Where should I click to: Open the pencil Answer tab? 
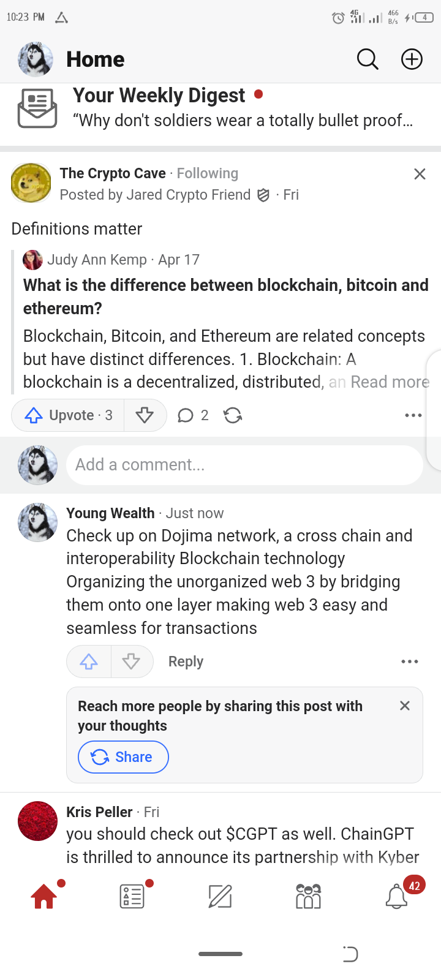point(220,897)
